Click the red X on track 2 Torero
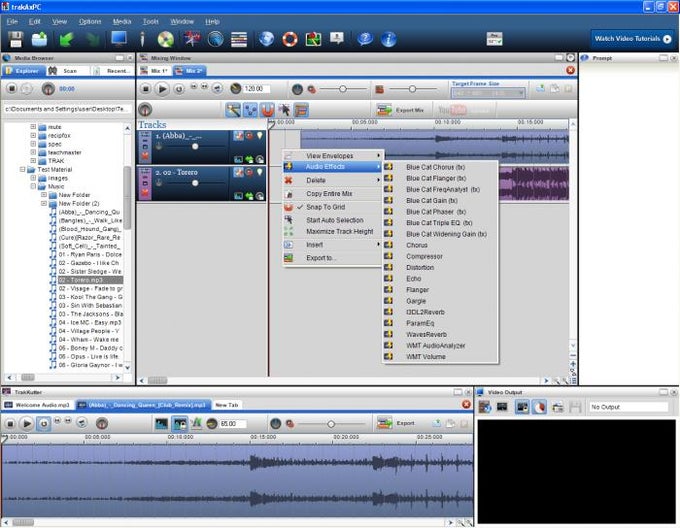Image resolution: width=680 pixels, height=528 pixels. coord(145,192)
